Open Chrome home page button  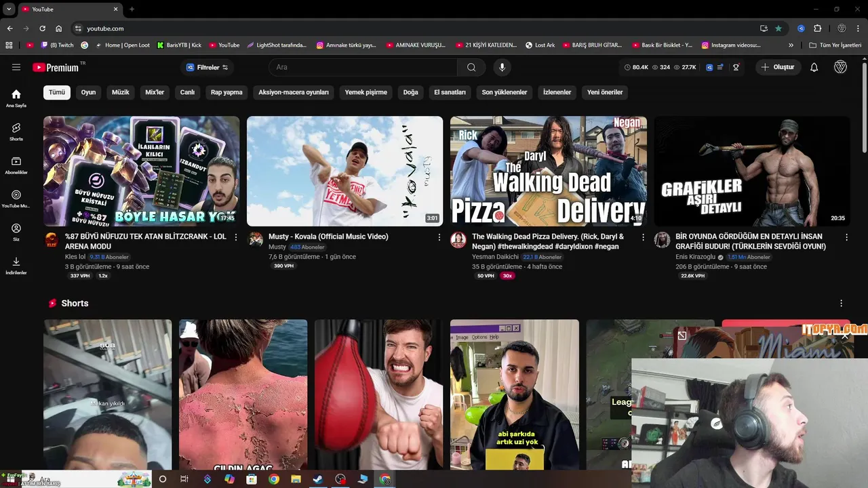click(x=59, y=28)
